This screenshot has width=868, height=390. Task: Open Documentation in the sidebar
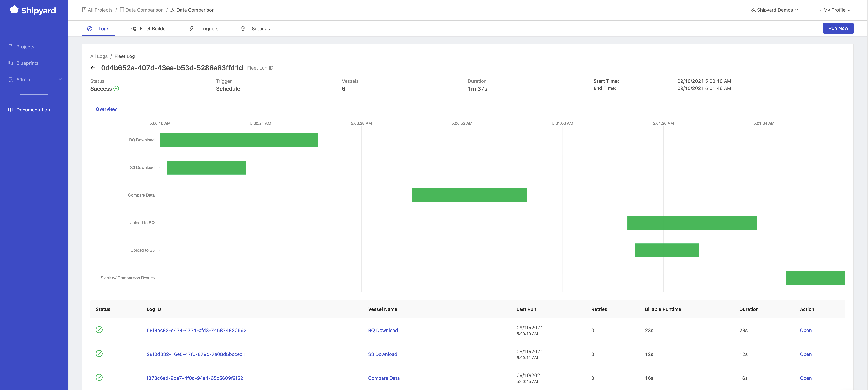coord(33,110)
